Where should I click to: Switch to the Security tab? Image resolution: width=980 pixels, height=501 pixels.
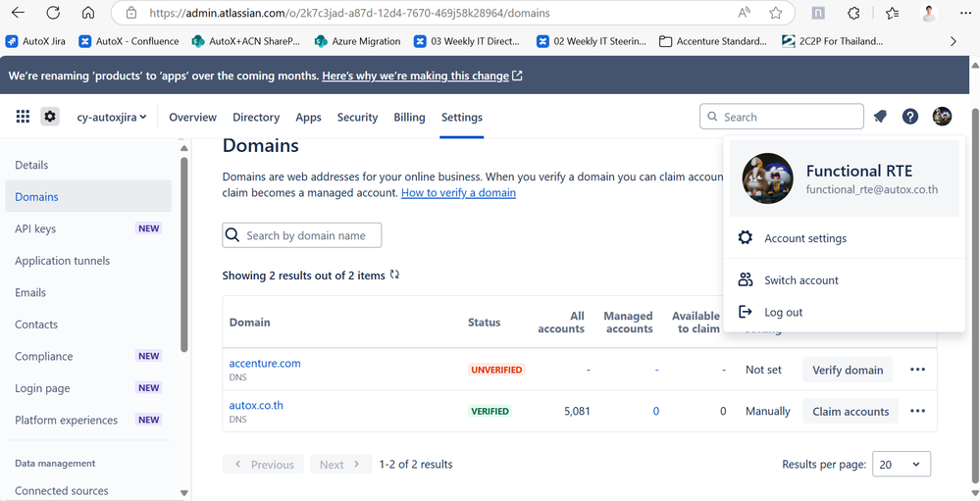click(x=357, y=117)
